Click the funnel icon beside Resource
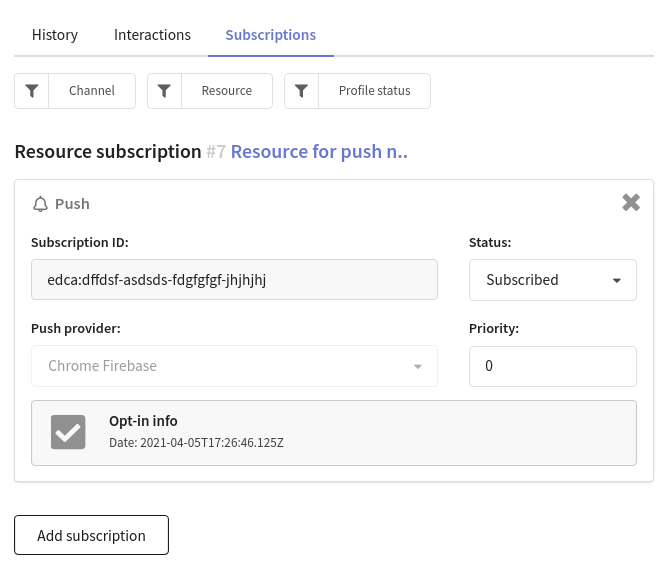This screenshot has width=668, height=564. [x=165, y=91]
